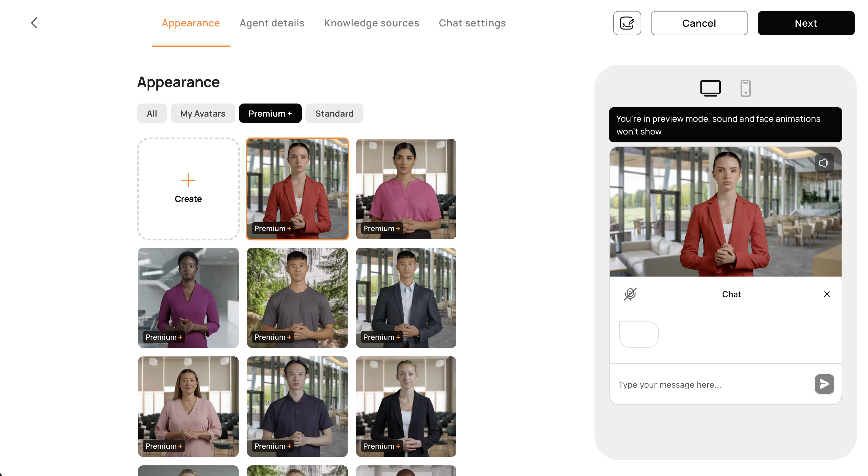Click the large avatar preview video
Viewport: 868px width, 476px height.
(x=725, y=212)
